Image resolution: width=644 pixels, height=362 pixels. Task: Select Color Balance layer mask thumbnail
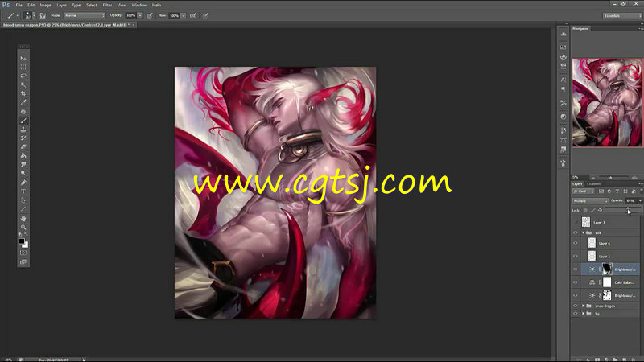click(607, 282)
